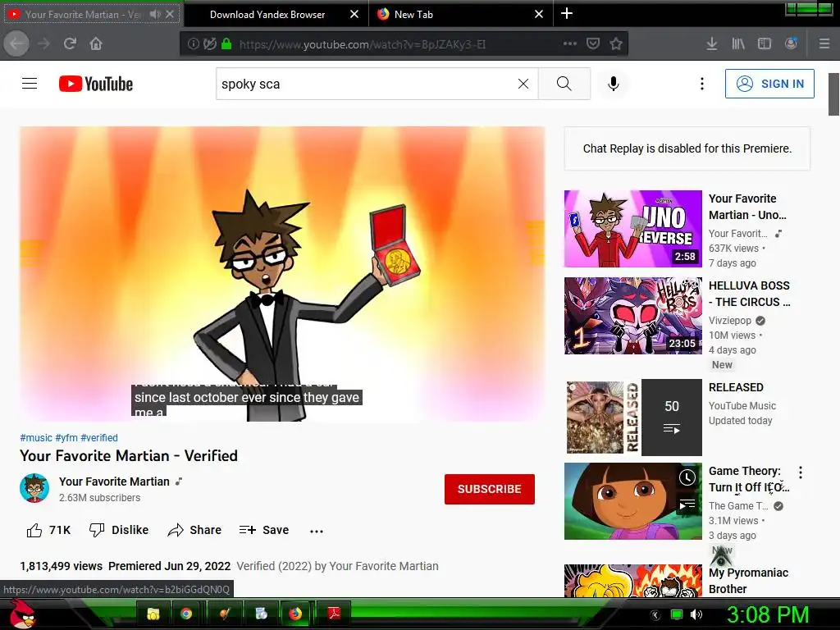
Task: Select Your Favorite Martian - Verified tab
Action: (x=83, y=15)
